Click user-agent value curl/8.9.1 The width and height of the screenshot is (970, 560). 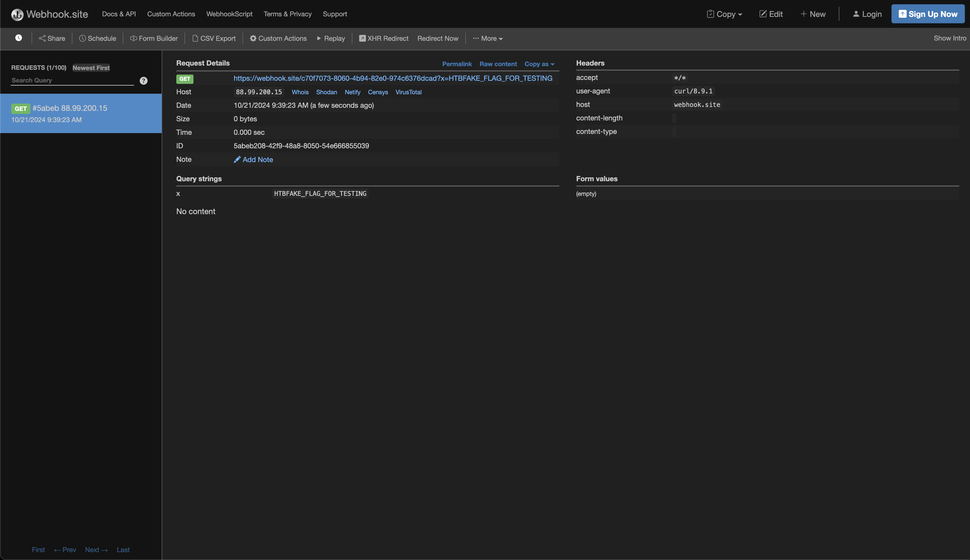tap(693, 91)
